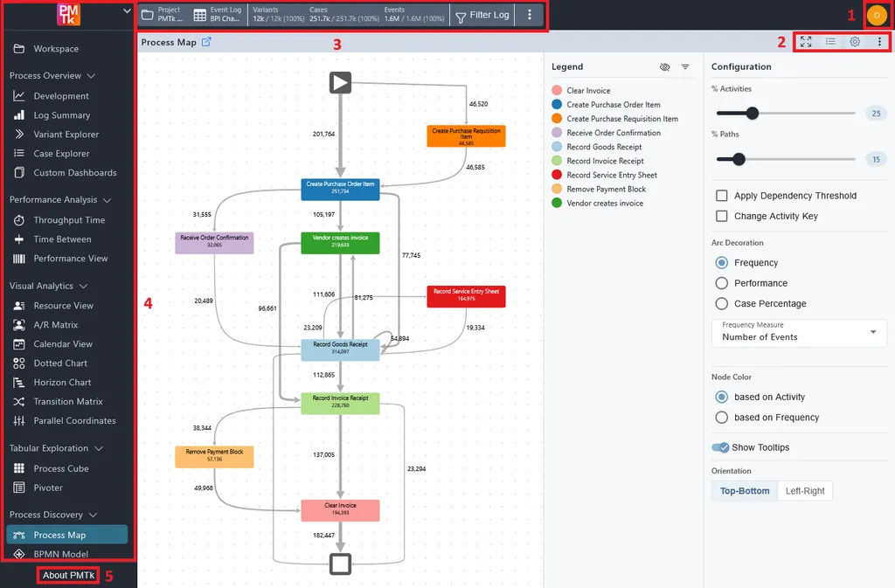Collapse the Process Discovery section
Image resolution: width=895 pixels, height=588 pixels.
click(x=93, y=515)
